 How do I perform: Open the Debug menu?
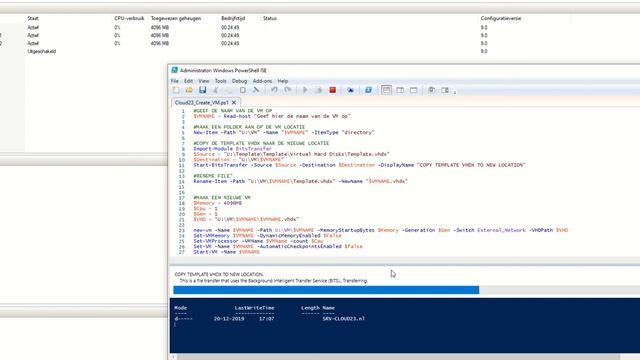[240, 81]
